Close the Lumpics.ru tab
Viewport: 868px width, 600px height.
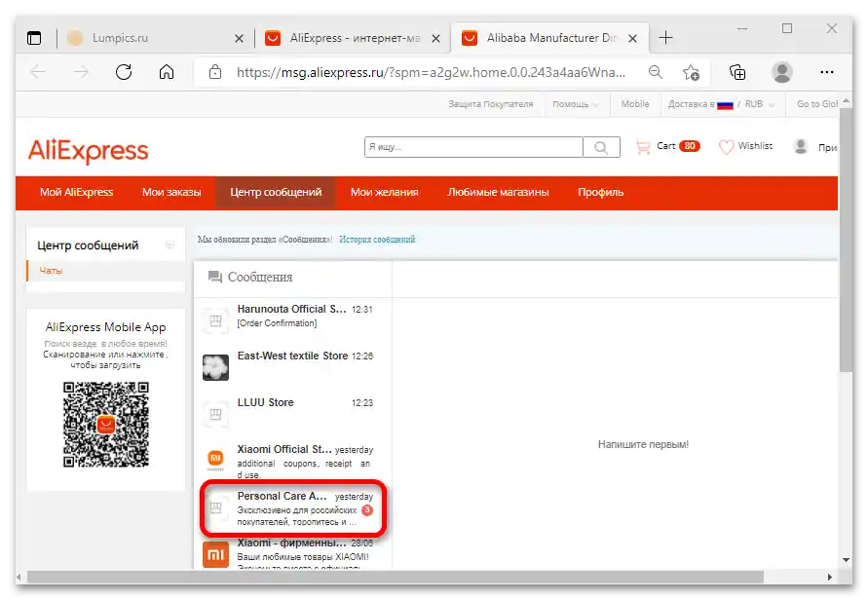[x=239, y=38]
